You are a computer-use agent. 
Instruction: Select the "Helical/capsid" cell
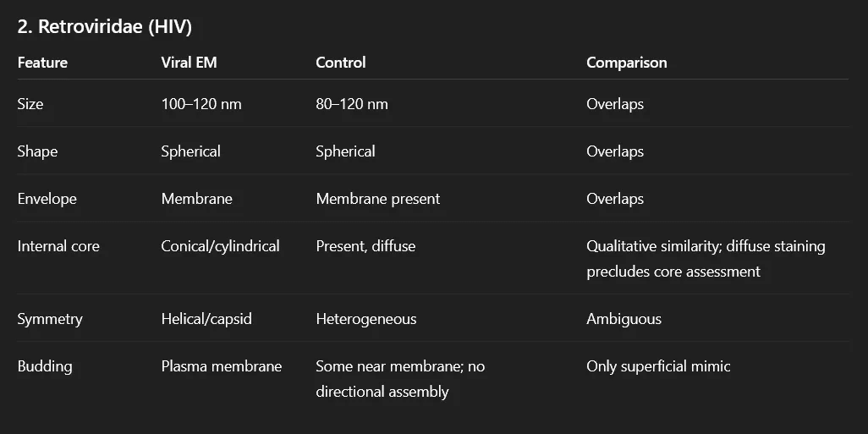coord(206,319)
